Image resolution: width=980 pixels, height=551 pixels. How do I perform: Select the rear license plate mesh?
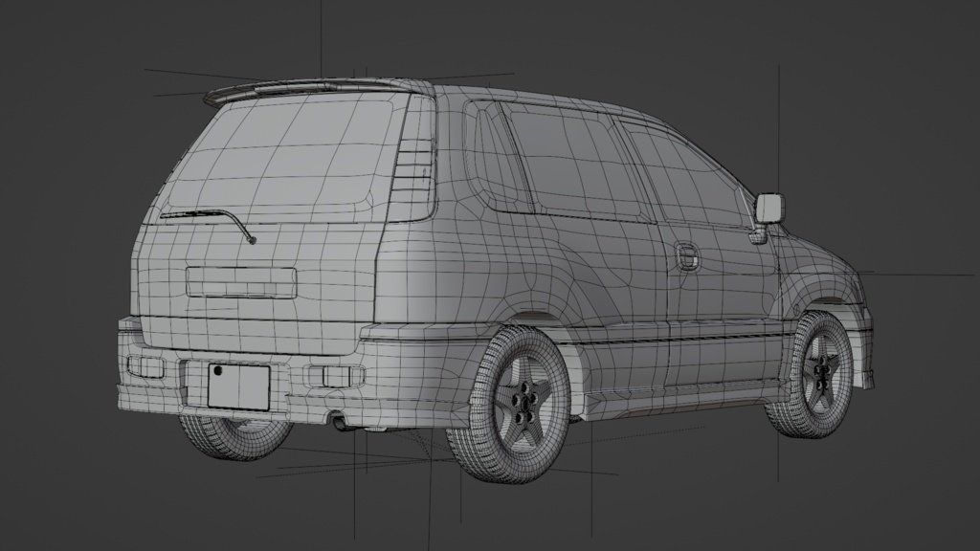point(238,387)
